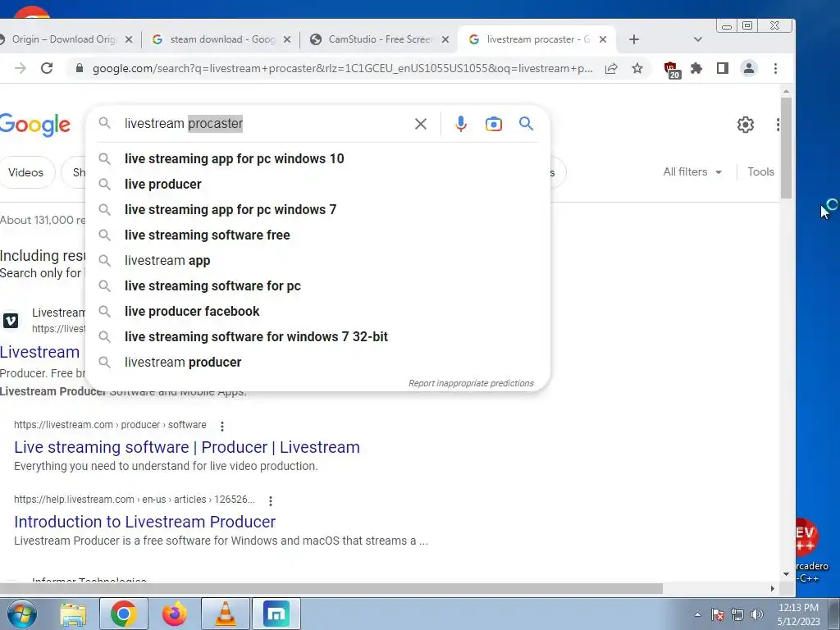Viewport: 840px width, 630px height.
Task: Open Google quick settings gear
Action: tap(745, 125)
